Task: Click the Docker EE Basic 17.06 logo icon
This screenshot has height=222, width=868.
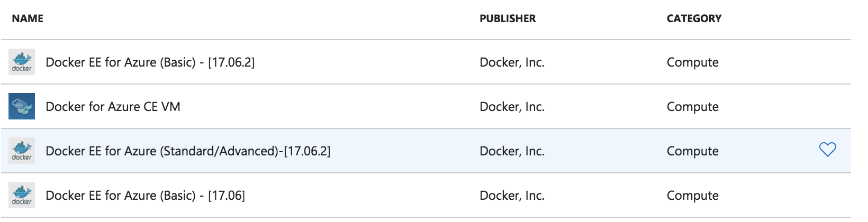Action: coord(22,195)
